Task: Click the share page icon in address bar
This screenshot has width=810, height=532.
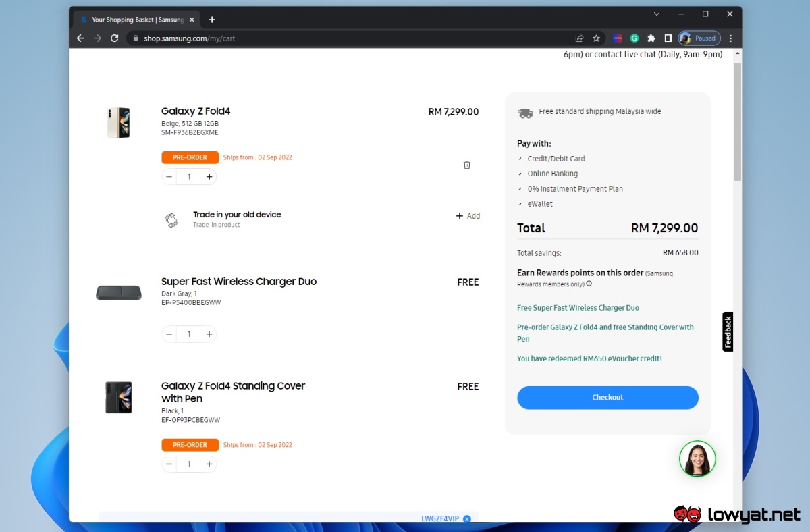Action: tap(579, 38)
